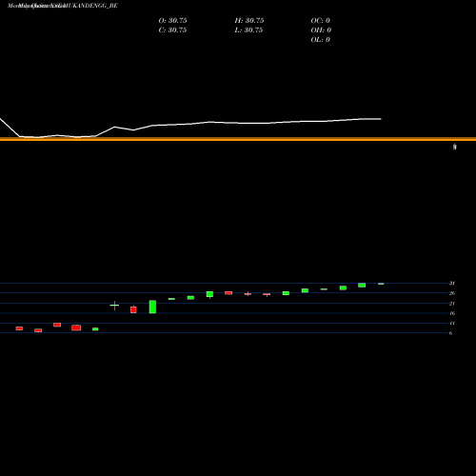Viewport: 476px width, 476px height.
Task: Click the OC: 0 reading
Action: click(321, 20)
